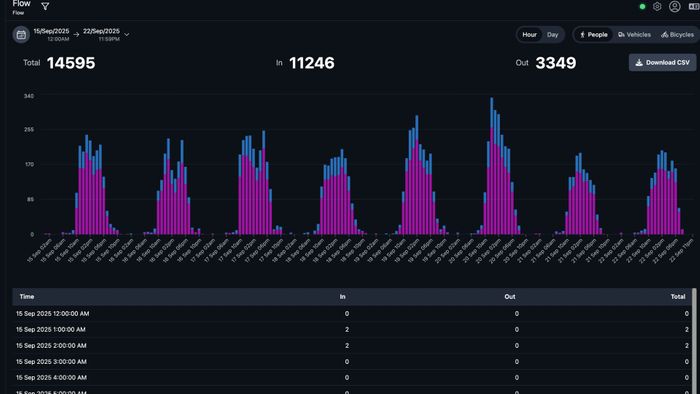Select the row 15 Sep 2025 4:00:00 AM
This screenshot has width=700, height=394.
352,378
